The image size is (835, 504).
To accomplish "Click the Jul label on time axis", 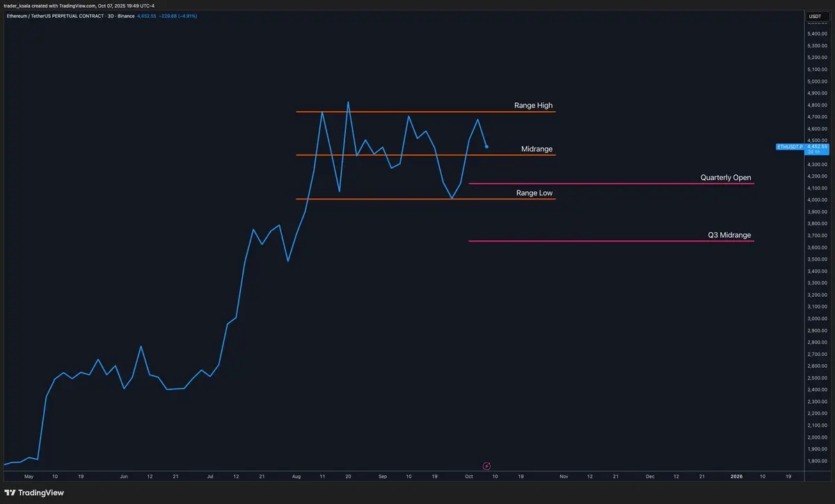I will click(x=210, y=477).
